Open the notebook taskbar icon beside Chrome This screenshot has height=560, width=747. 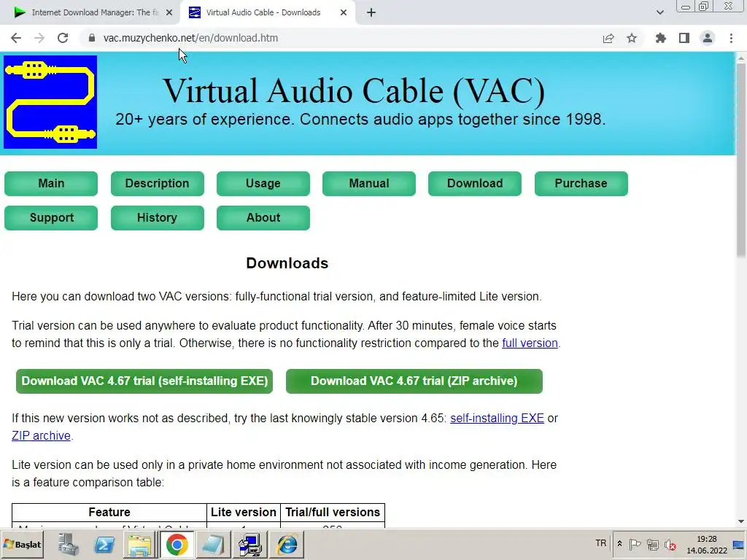click(213, 544)
